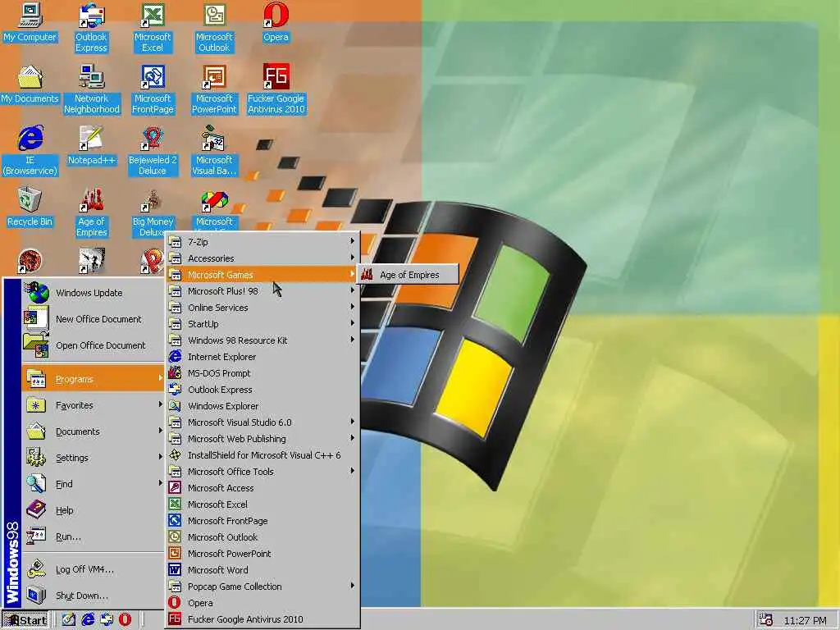The width and height of the screenshot is (840, 630).
Task: Select Microsoft Visual Basic desktop shortcut
Action: tap(214, 151)
